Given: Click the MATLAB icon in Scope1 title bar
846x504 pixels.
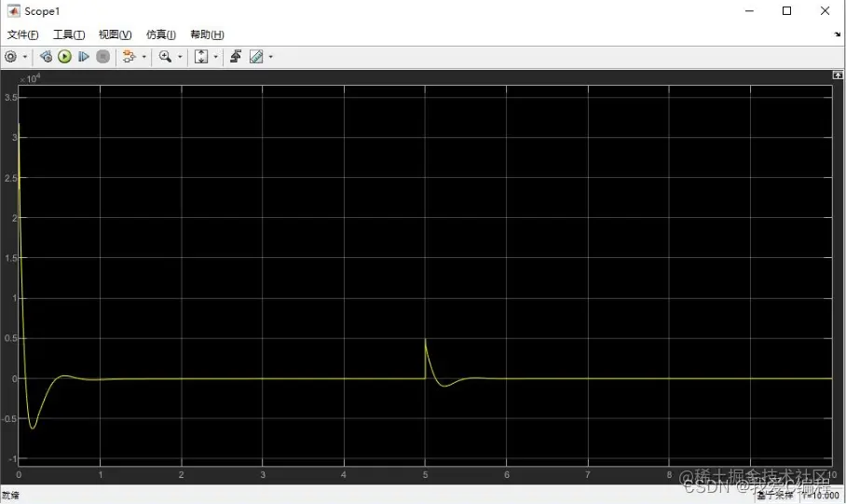Looking at the screenshot, I should click(x=13, y=11).
